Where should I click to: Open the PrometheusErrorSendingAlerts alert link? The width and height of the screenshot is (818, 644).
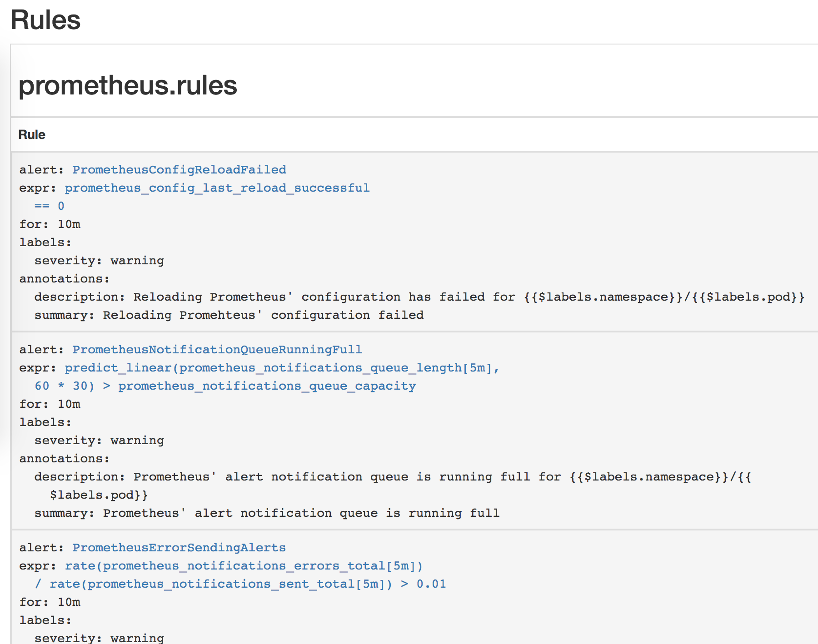coord(179,547)
